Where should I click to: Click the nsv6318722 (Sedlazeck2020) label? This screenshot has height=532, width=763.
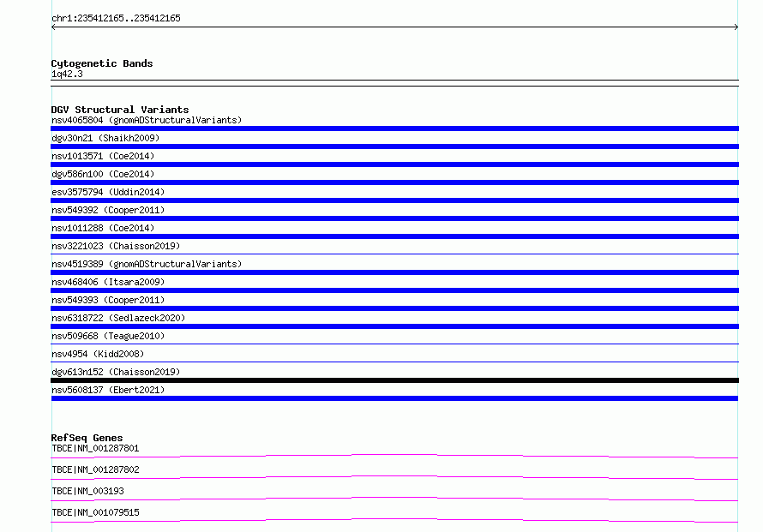118,318
